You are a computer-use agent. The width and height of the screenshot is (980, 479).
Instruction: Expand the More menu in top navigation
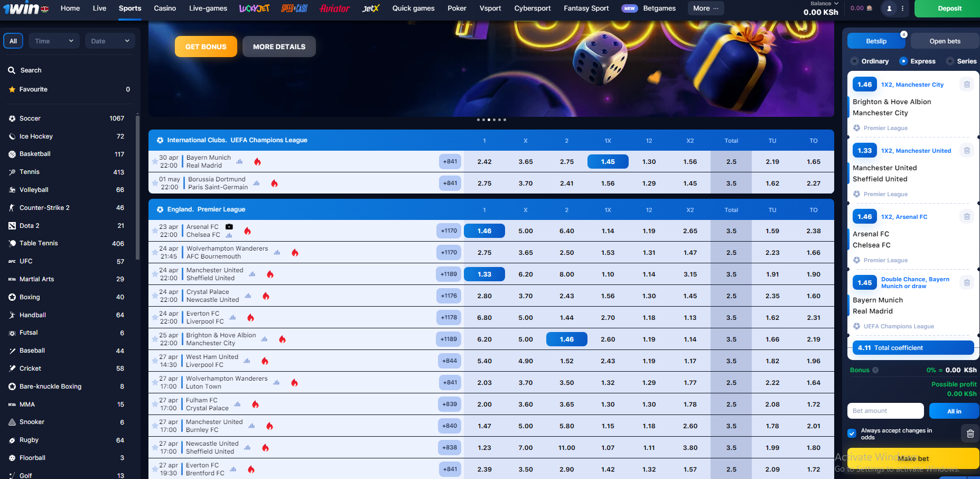(706, 8)
